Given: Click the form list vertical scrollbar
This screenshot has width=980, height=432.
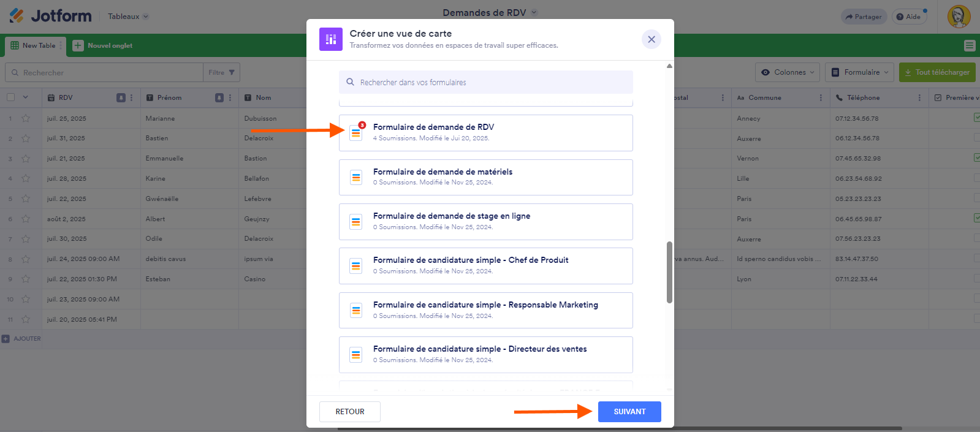Looking at the screenshot, I should [669, 272].
